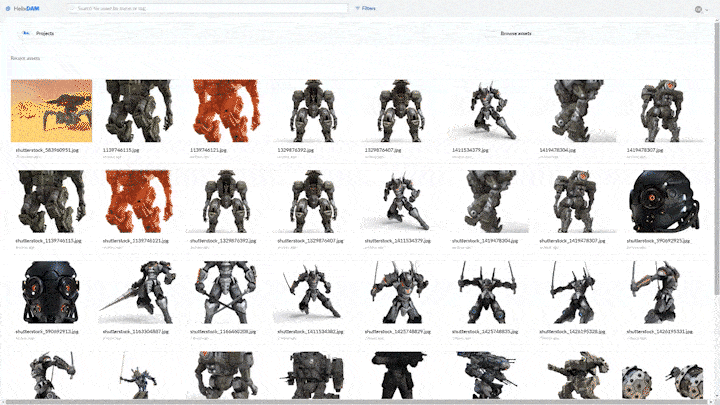Switch to the Browse assets tab
This screenshot has height=405, width=720.
pyautogui.click(x=516, y=33)
